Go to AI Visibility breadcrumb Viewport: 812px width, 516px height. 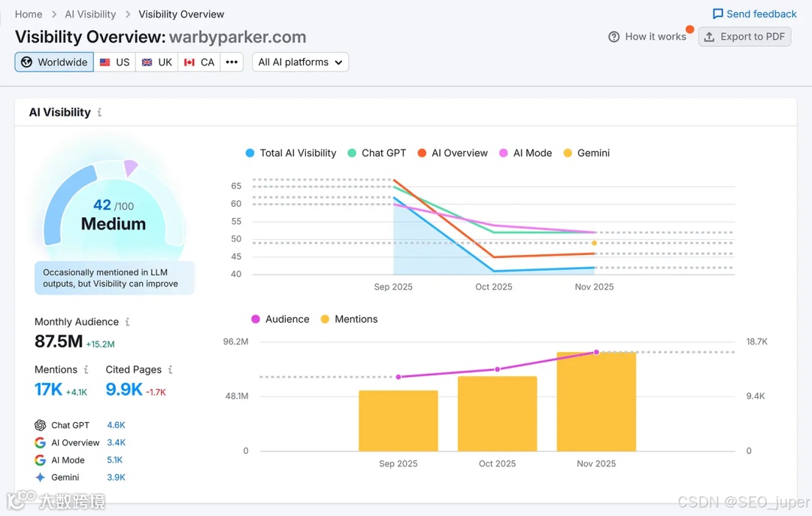click(x=90, y=14)
